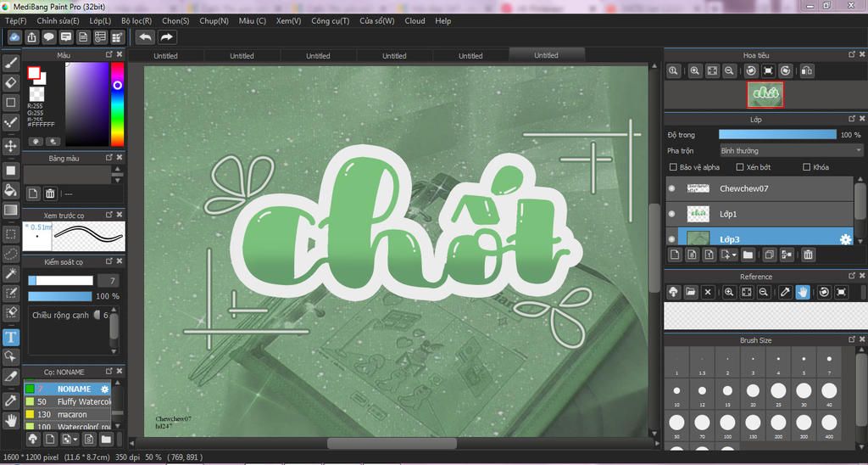Click the rainbow hue bar
868x465 pixels.
(x=117, y=104)
